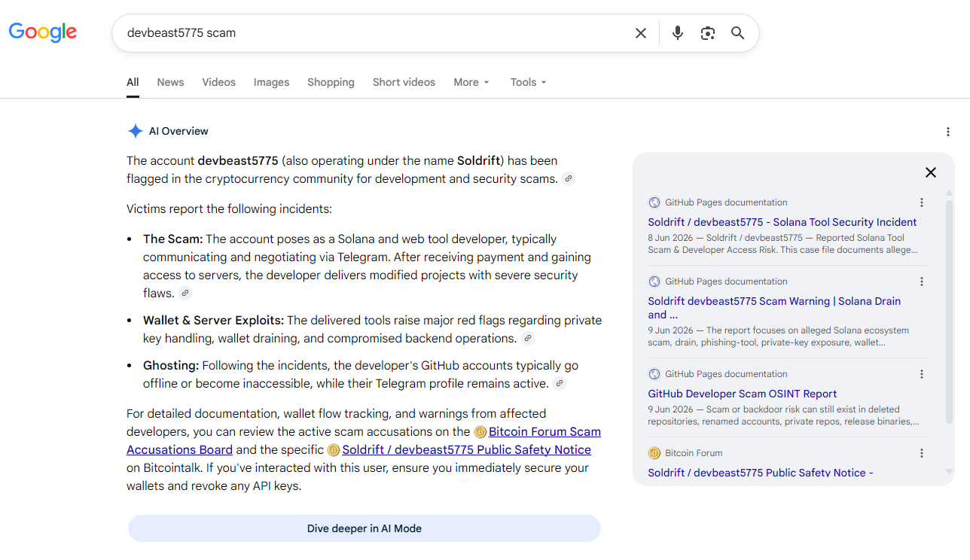The width and height of the screenshot is (970, 560).
Task: Click the AI Overview sparkle icon
Action: (135, 131)
